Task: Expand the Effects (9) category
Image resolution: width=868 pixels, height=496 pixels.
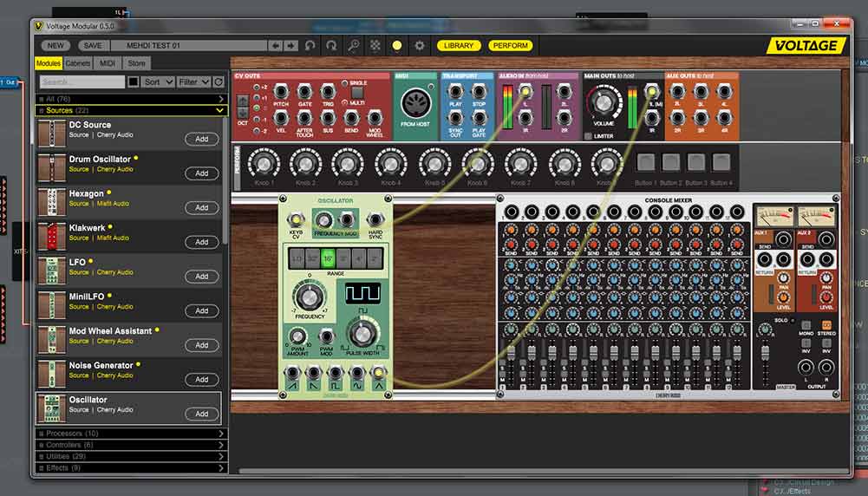Action: pos(132,467)
